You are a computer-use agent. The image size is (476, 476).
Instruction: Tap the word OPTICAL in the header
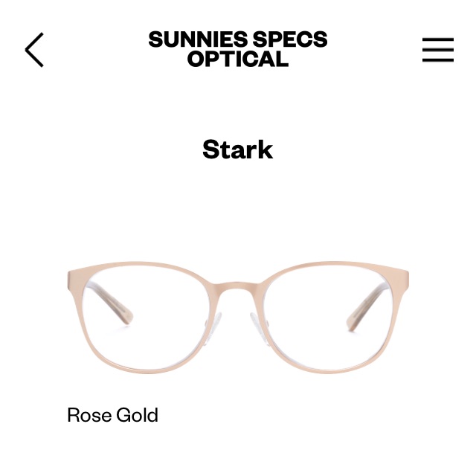coord(238,59)
